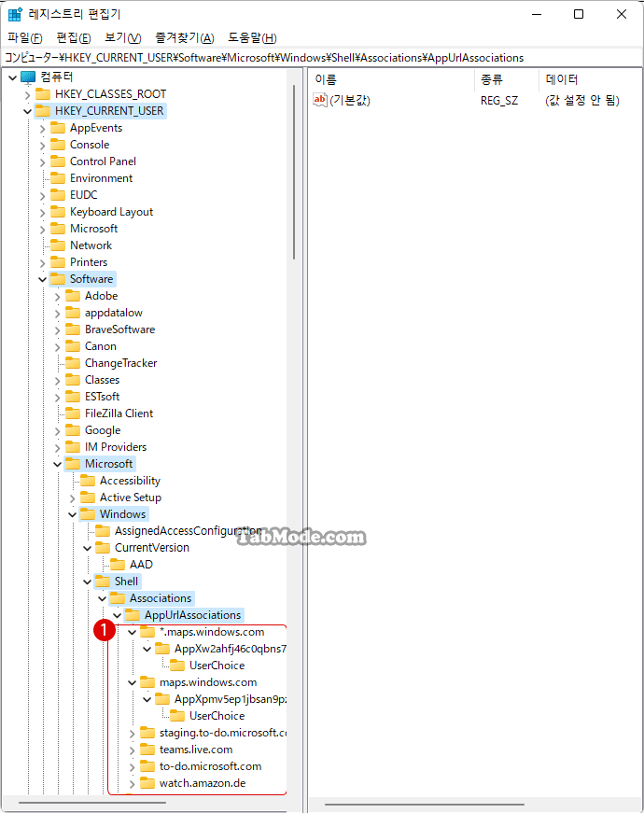The height and width of the screenshot is (813, 644).
Task: Click the EUDC folder icon
Action: click(58, 194)
